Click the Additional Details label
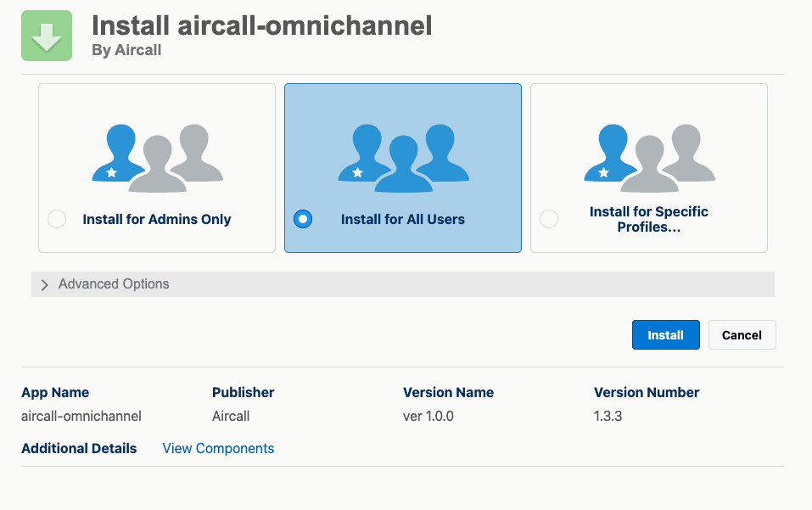812x510 pixels. (79, 448)
